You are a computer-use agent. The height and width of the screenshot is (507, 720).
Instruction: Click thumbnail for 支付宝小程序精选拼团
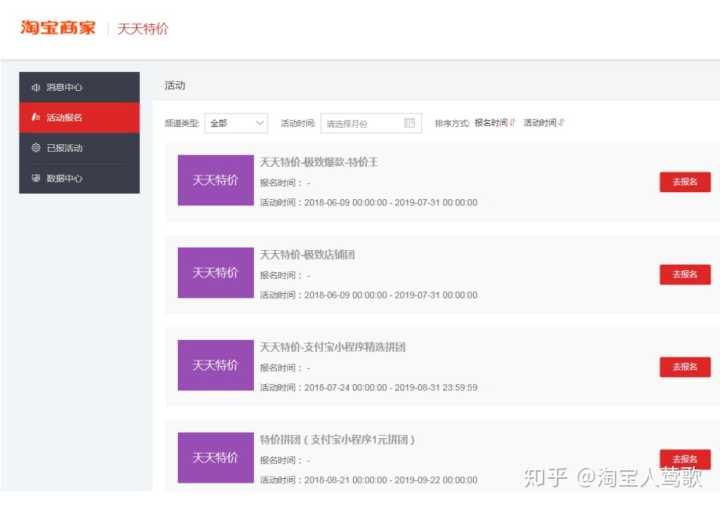[x=216, y=365]
